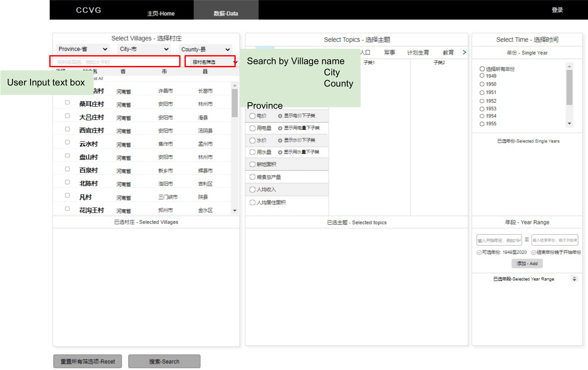Click the down arrow of year list scrollbar
Viewport: 588px width, 370px height.
pyautogui.click(x=569, y=124)
